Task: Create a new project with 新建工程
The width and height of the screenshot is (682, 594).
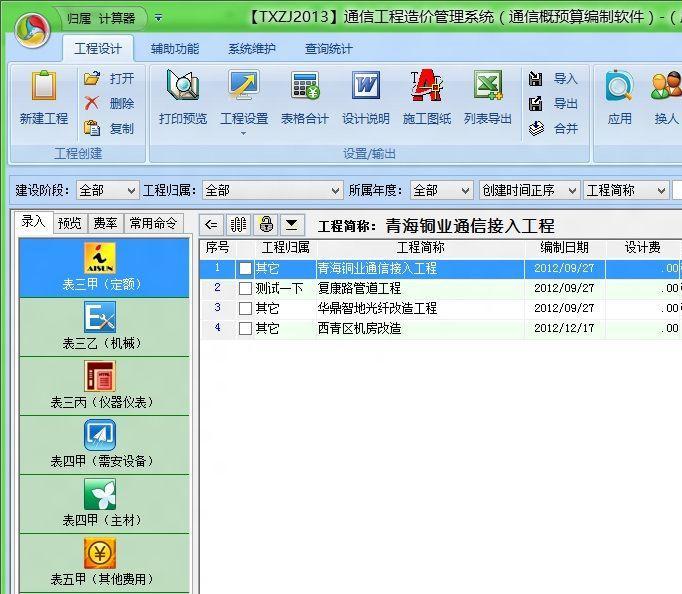Action: click(x=43, y=98)
